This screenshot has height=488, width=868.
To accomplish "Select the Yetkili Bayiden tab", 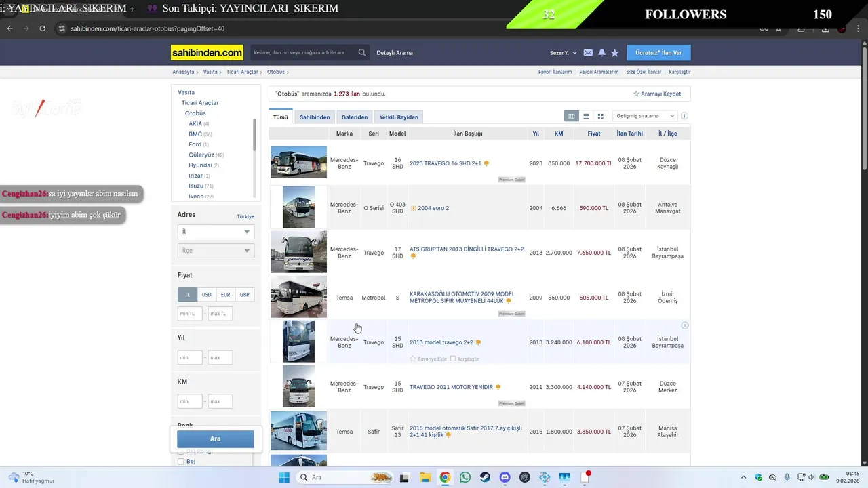I will point(399,117).
